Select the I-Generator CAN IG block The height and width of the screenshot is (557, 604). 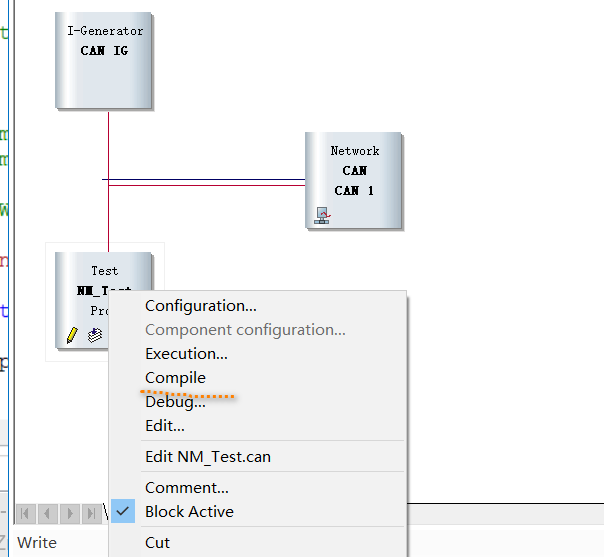point(104,60)
